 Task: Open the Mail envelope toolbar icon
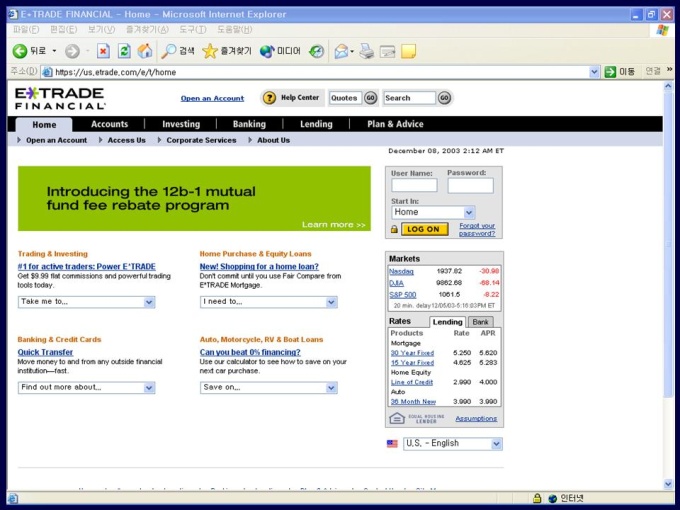click(341, 51)
